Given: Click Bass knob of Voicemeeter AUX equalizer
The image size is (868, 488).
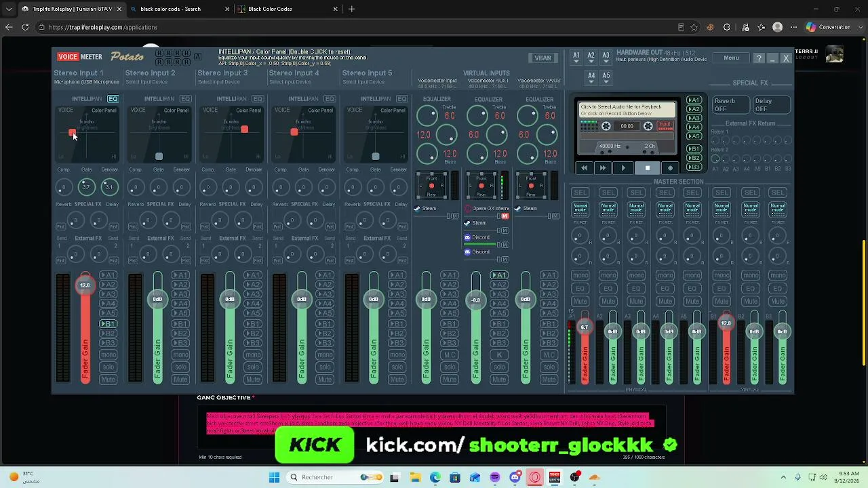Looking at the screenshot, I should (477, 154).
